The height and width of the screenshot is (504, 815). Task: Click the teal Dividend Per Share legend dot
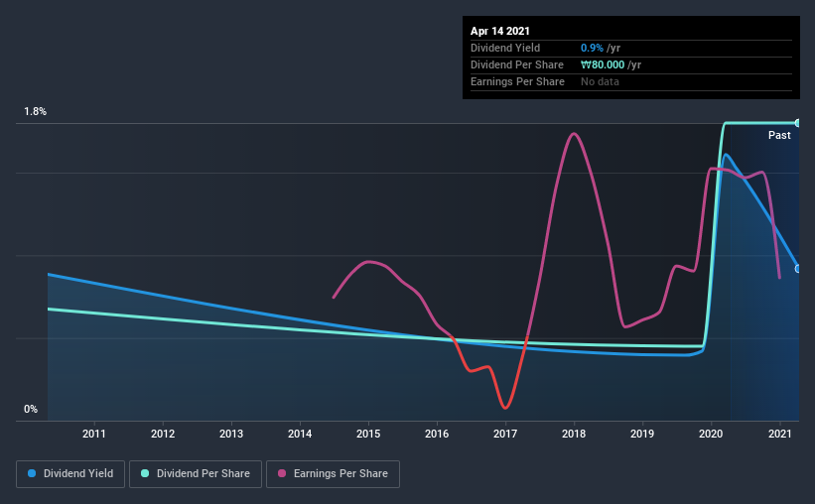click(145, 473)
